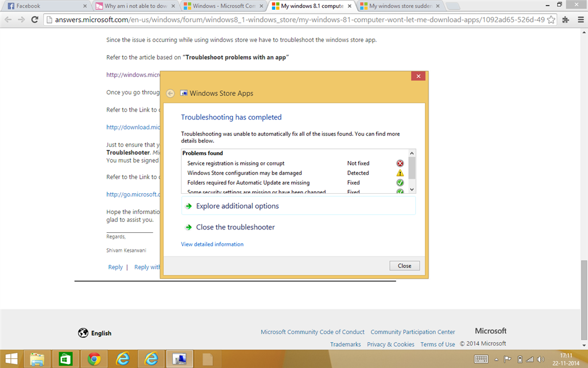
Task: Show hidden tray icons arrow
Action: (x=497, y=360)
